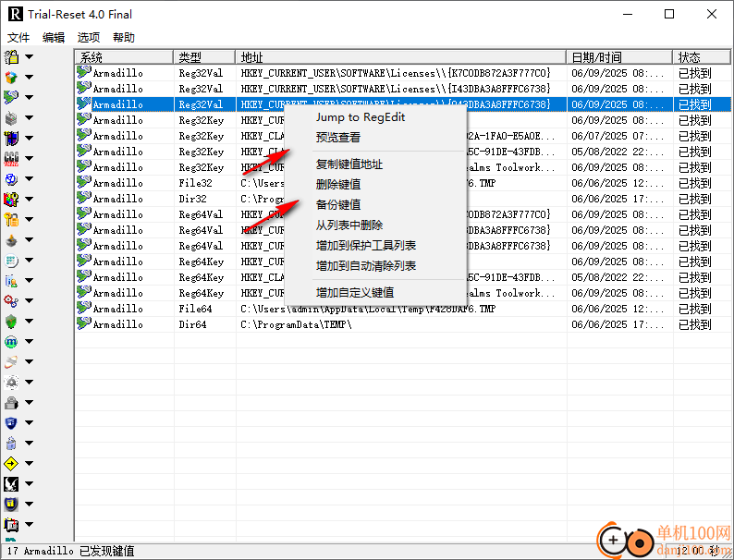Select 删除键值 from the context menu
Screen dimensions: 734x560
click(338, 184)
